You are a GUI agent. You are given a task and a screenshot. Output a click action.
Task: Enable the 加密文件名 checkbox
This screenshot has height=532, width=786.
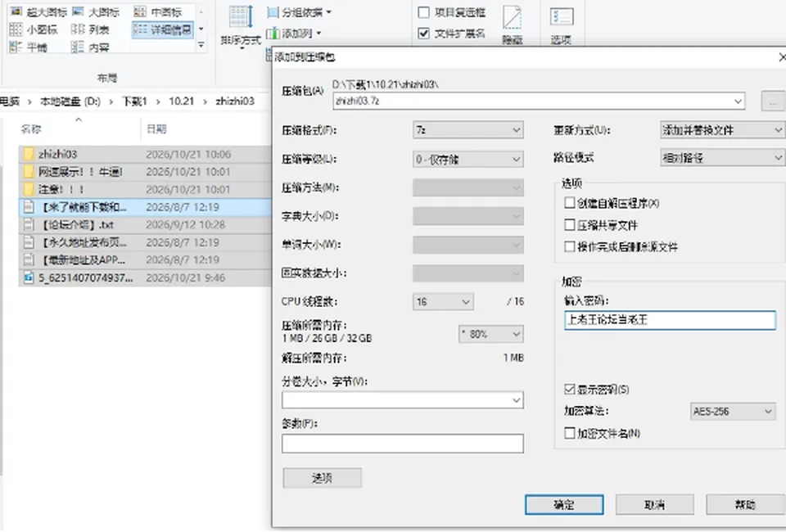[x=570, y=433]
